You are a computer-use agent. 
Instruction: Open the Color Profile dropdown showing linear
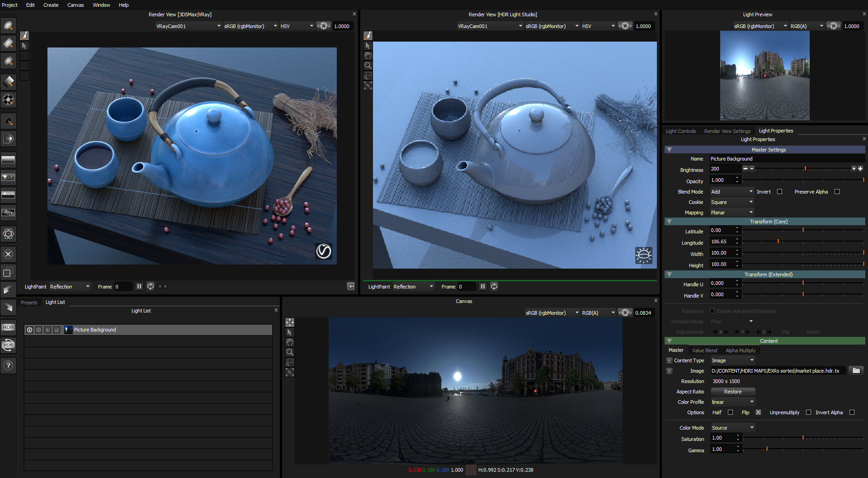732,402
